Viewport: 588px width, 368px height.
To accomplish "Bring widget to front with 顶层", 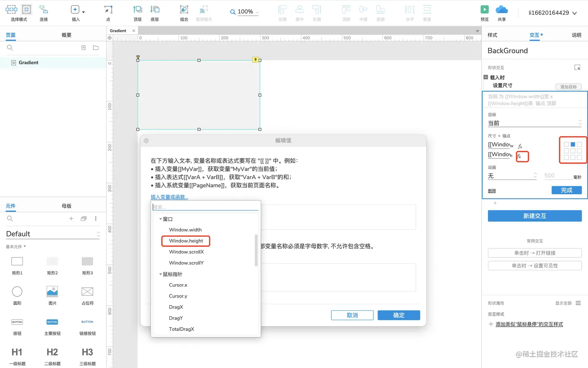I will 138,9.
